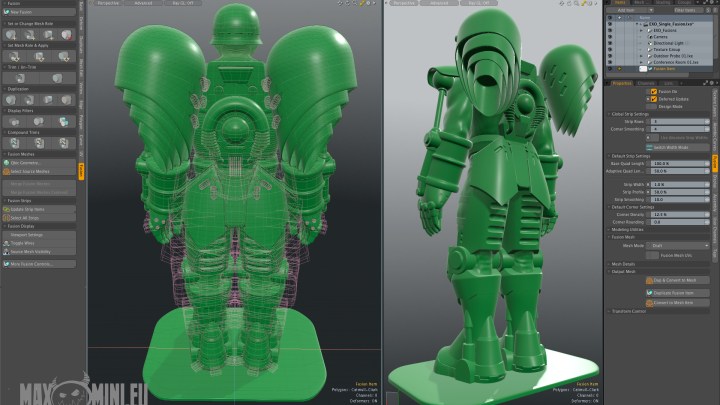The width and height of the screenshot is (720, 405).
Task: Click the Switch Width Mode button
Action: click(x=678, y=147)
